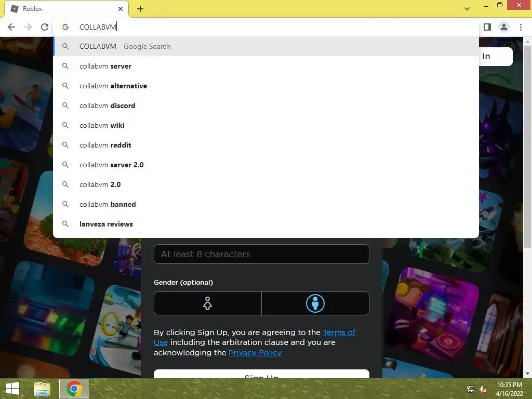Select suggestion collabvm discord
The image size is (532, 399).
[266, 105]
